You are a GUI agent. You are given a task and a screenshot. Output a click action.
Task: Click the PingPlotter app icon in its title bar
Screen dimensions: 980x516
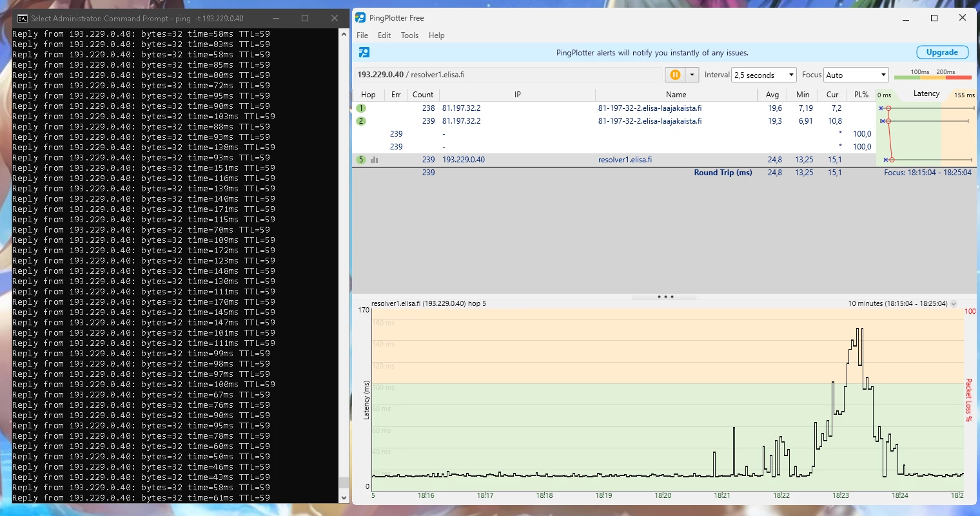coord(360,17)
